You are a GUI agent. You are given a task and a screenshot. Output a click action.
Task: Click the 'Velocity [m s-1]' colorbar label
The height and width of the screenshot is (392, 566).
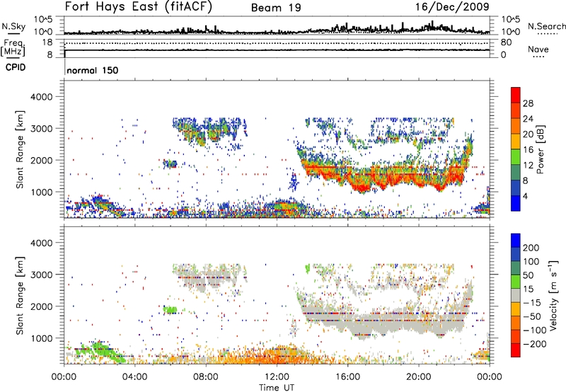coord(553,295)
